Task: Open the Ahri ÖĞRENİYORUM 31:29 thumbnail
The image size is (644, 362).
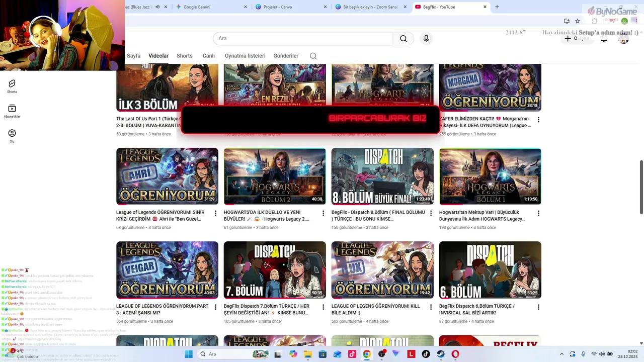Action: click(167, 176)
